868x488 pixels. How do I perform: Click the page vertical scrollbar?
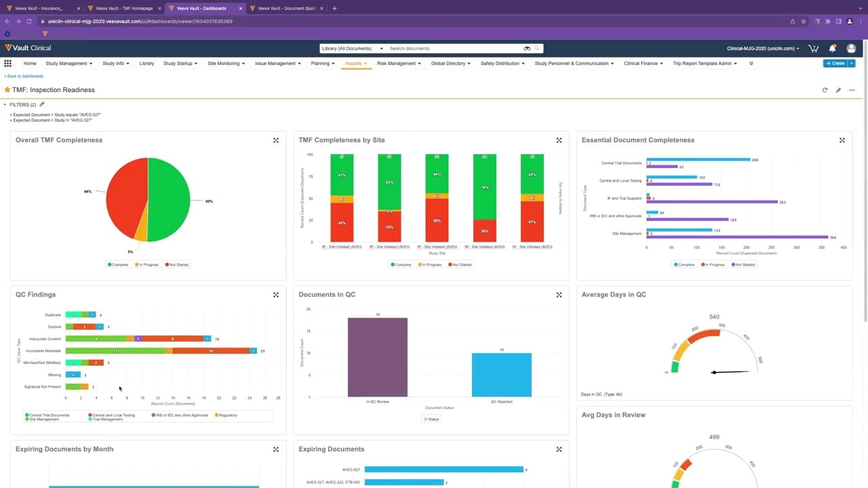point(865,180)
